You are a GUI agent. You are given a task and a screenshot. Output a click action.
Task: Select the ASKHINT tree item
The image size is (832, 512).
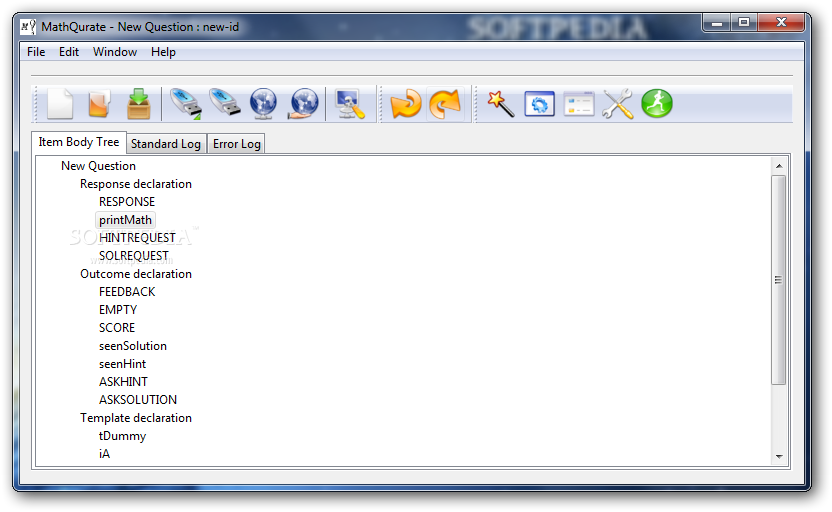pyautogui.click(x=123, y=383)
